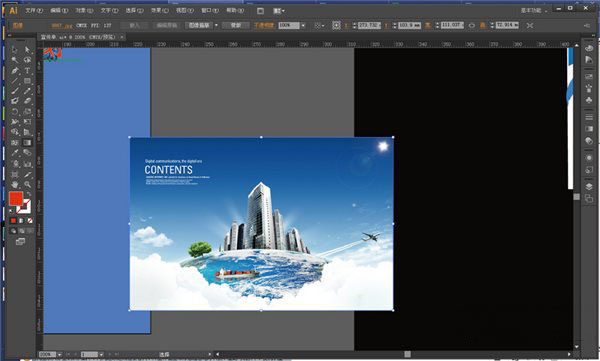Viewport: 600px width, 361px height.
Task: Apply solid Color mode below swatches
Action: [13, 221]
